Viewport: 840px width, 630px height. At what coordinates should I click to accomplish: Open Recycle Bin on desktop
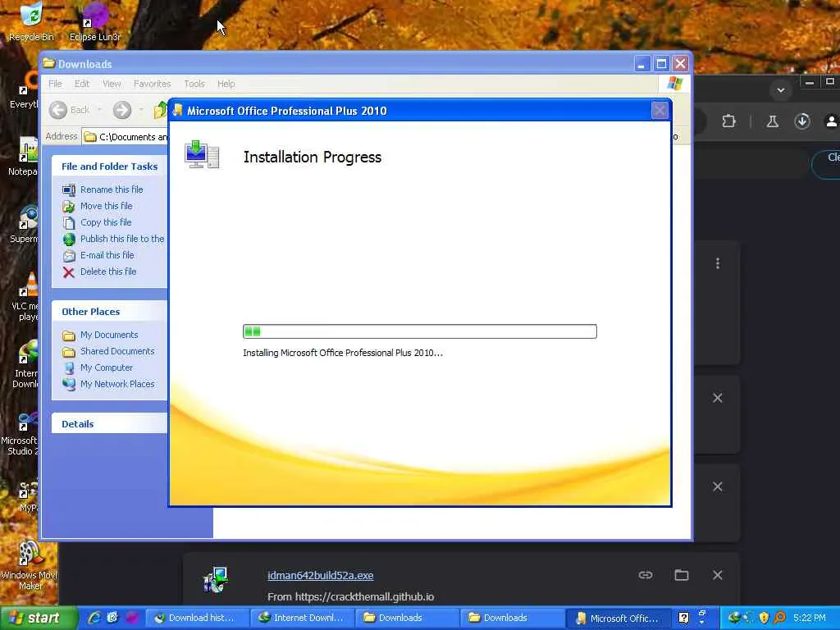pyautogui.click(x=31, y=21)
